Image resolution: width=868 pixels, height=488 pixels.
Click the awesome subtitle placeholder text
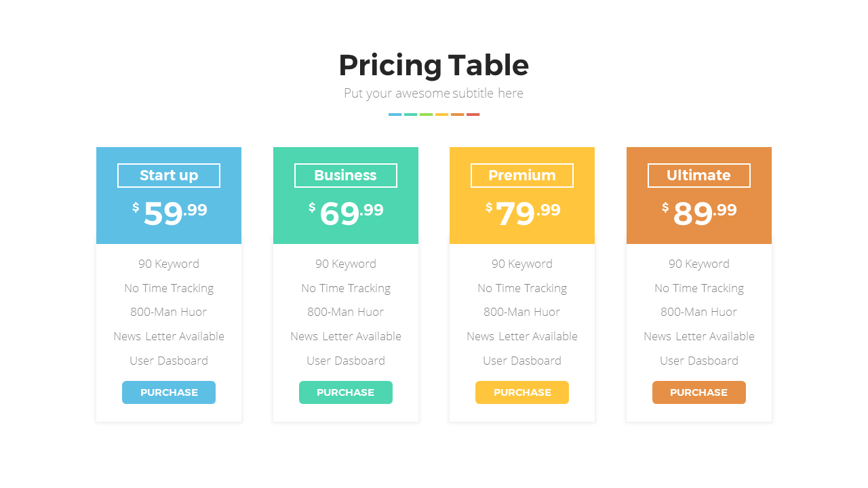click(x=433, y=94)
